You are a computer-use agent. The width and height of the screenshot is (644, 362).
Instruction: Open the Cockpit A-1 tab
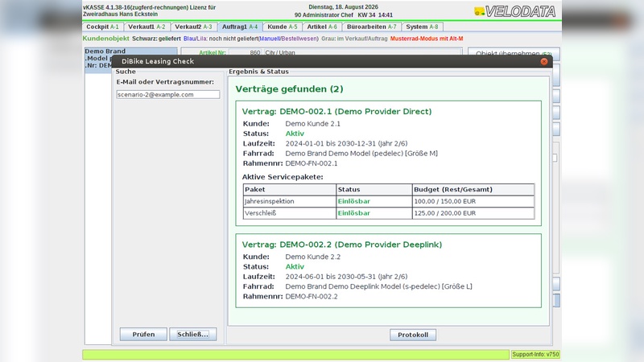coord(102,27)
